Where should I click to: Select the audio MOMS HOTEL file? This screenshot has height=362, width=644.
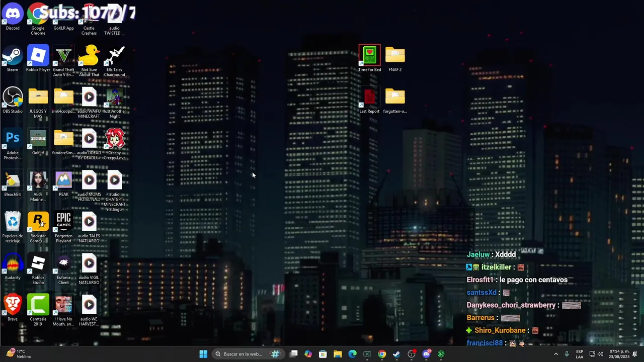[89, 186]
